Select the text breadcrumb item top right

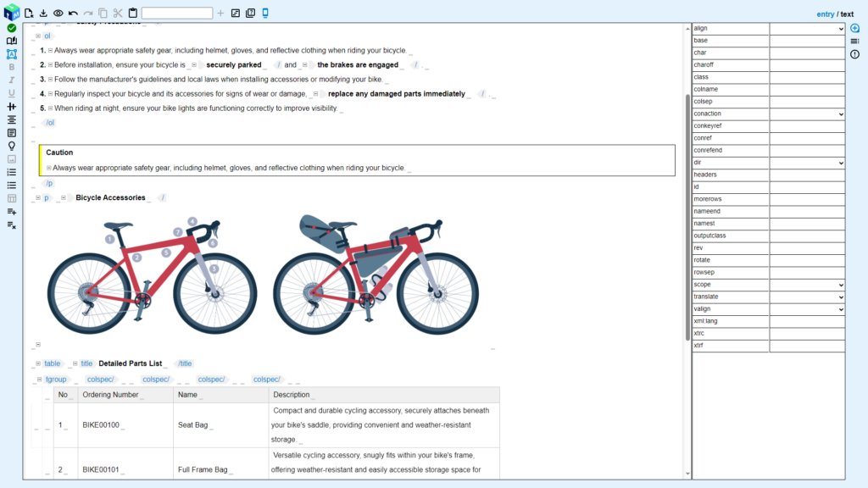click(847, 14)
